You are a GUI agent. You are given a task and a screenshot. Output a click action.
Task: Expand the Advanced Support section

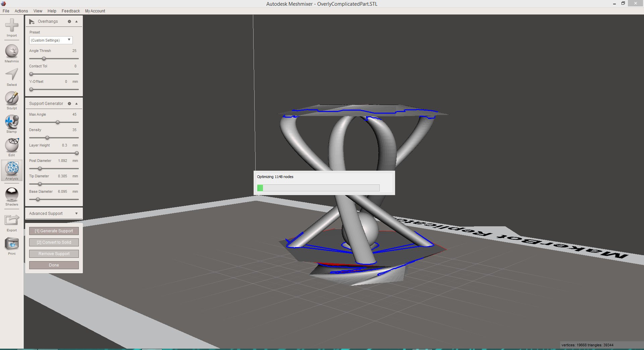coord(76,214)
